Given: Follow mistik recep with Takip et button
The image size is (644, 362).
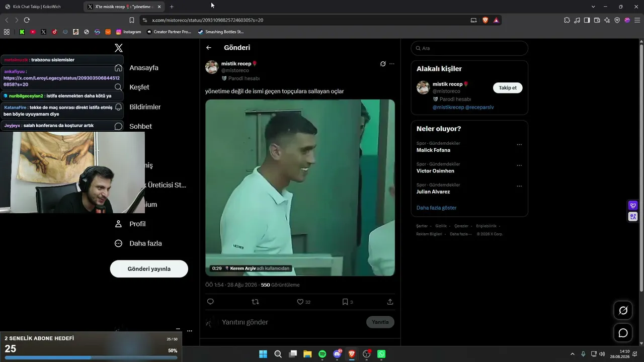Looking at the screenshot, I should click(508, 88).
